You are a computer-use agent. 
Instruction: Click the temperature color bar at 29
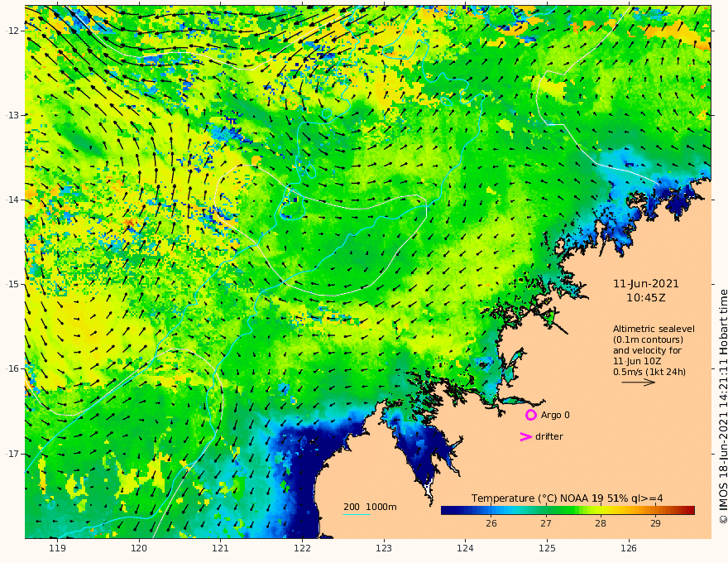point(655,511)
